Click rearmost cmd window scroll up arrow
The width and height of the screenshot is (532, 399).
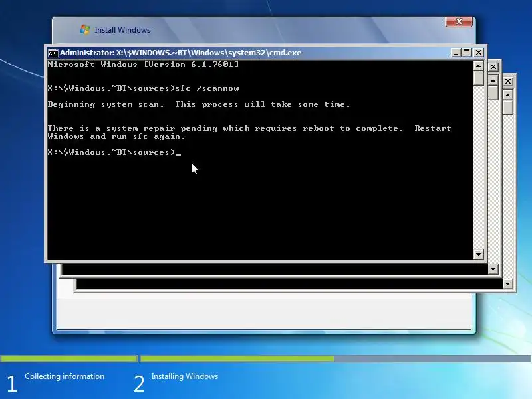tap(507, 95)
